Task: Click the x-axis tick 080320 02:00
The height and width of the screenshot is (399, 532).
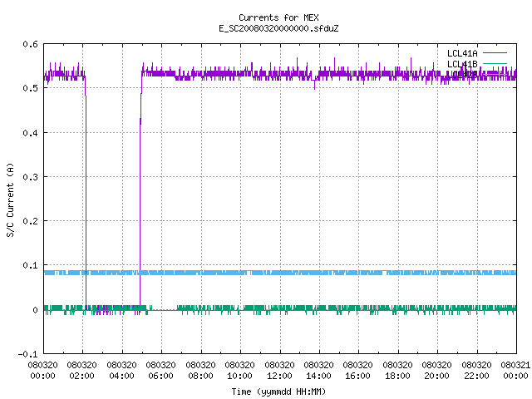Action: [x=82, y=370]
